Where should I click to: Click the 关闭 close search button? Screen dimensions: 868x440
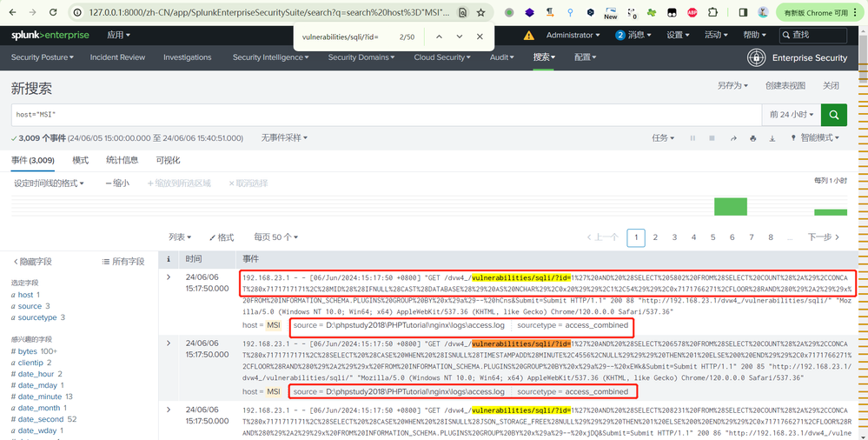831,85
